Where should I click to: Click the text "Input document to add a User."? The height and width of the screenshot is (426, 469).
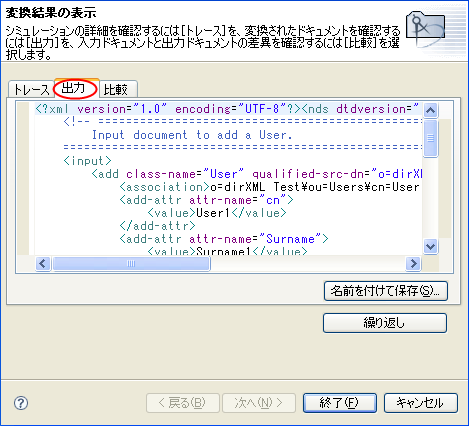[x=192, y=135]
